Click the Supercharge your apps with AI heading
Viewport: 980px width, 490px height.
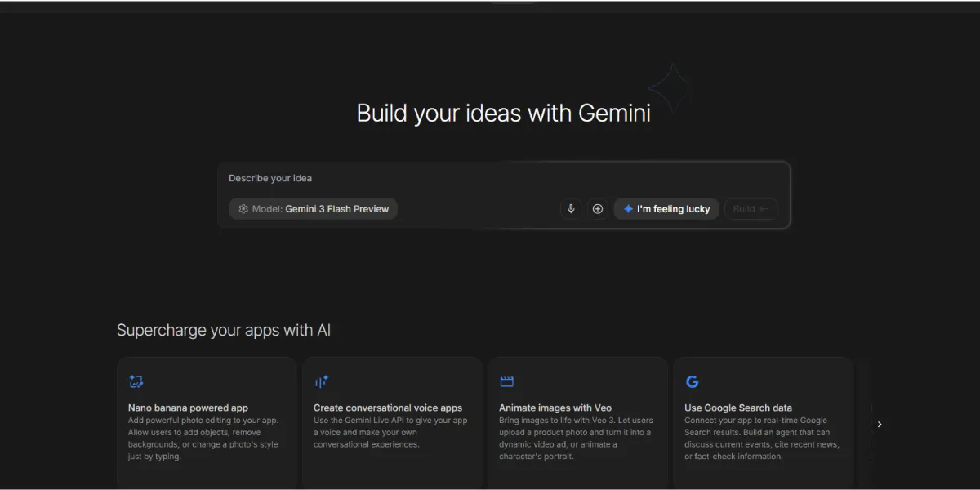(224, 330)
